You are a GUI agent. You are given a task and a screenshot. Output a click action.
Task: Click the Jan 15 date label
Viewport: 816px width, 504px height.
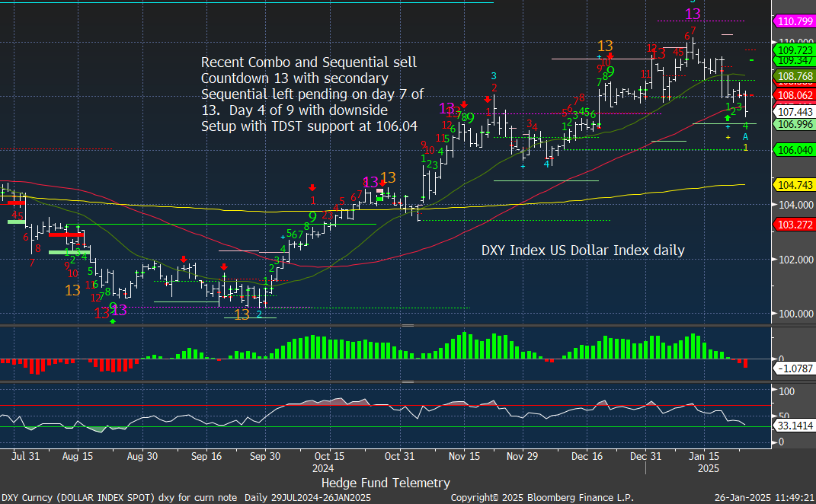pos(703,456)
